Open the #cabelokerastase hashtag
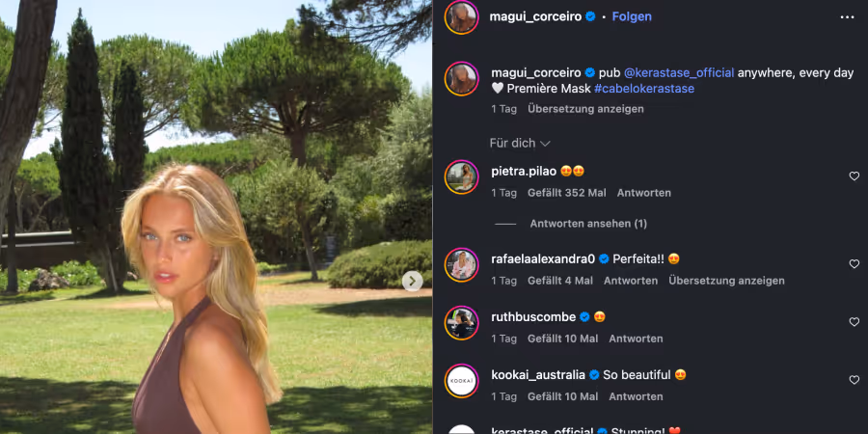 [x=644, y=89]
